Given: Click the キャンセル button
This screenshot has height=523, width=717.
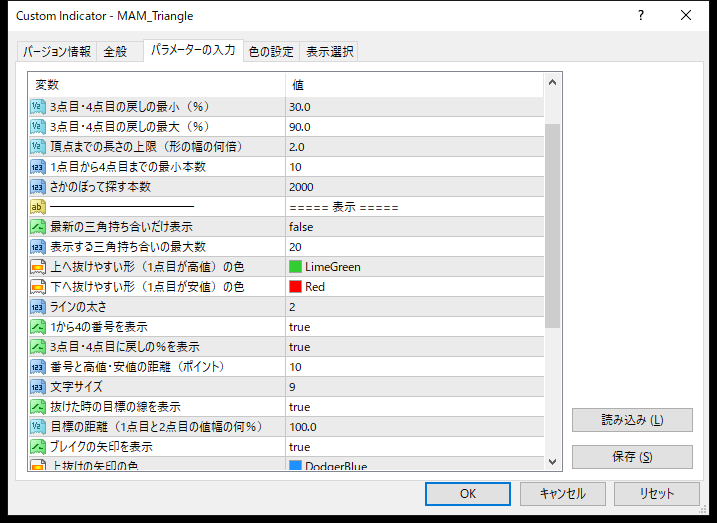Looking at the screenshot, I should click(562, 494).
